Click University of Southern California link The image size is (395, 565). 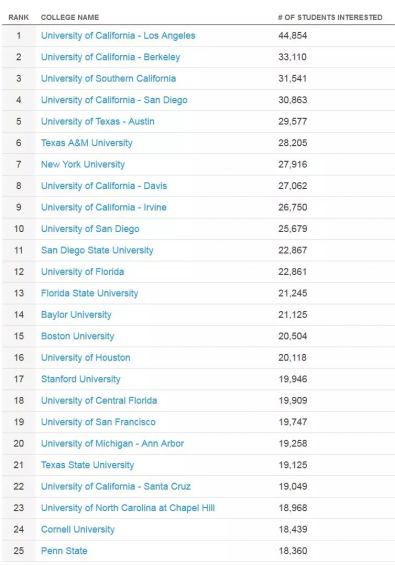[108, 79]
